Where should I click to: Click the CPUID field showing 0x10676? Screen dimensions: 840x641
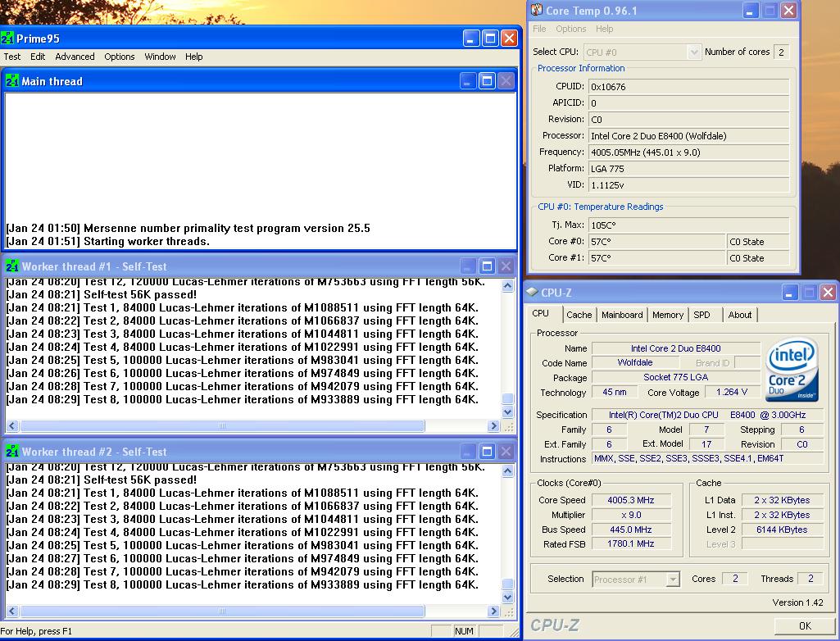(688, 87)
